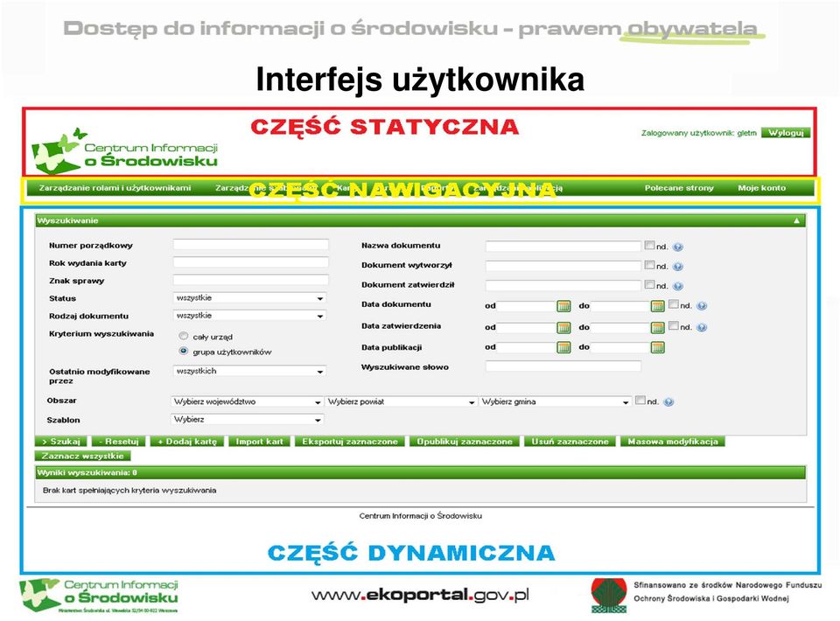Focus the Nazwa dokumentu input field
Image resolution: width=840 pixels, height=621 pixels.
563,247
